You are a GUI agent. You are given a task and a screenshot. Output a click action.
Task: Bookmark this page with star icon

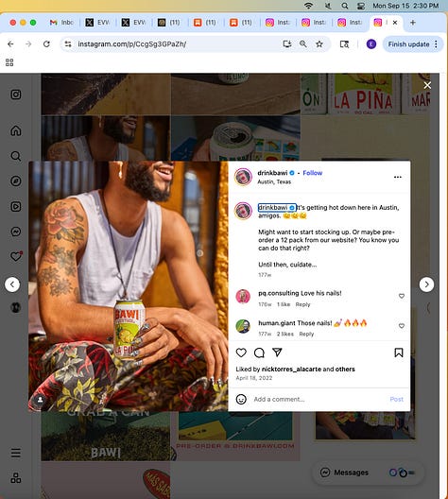pyautogui.click(x=319, y=43)
